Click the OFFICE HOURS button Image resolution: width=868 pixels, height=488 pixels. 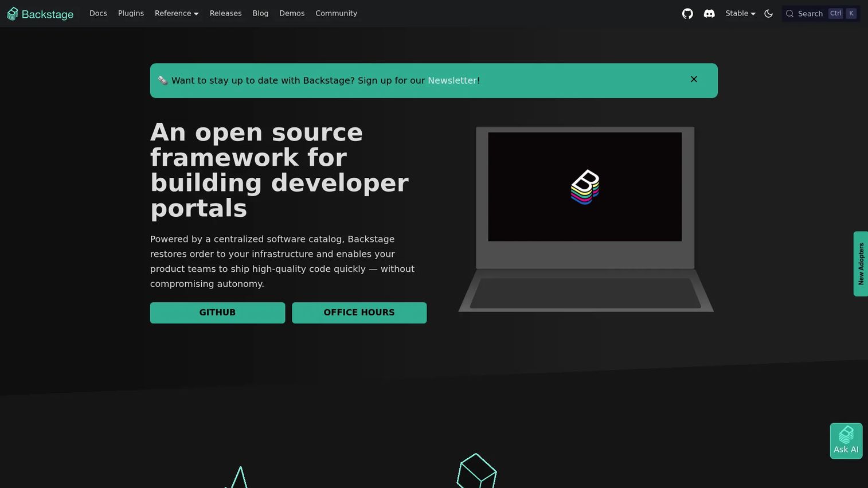(359, 313)
